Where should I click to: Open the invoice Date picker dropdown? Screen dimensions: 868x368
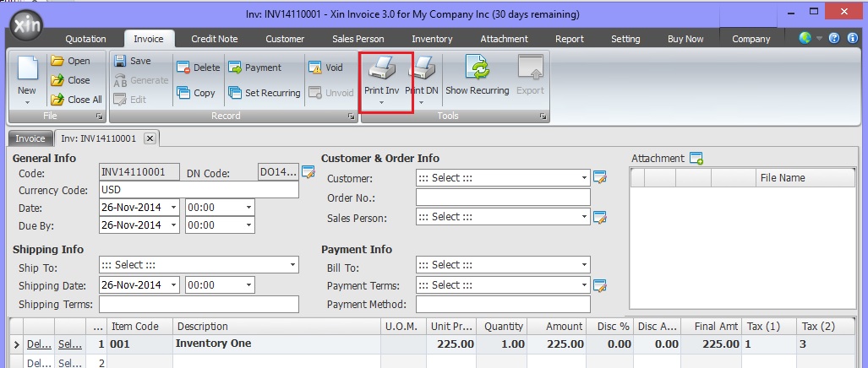click(174, 208)
